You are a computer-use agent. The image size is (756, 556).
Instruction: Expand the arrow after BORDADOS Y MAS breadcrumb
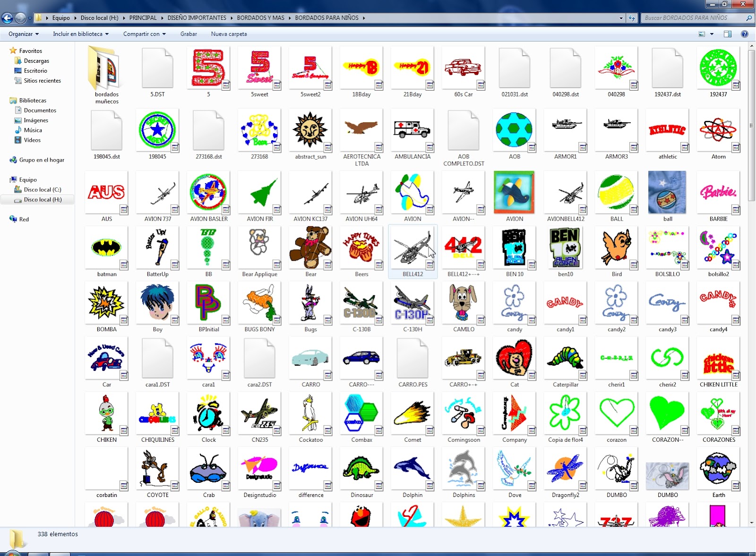point(290,18)
